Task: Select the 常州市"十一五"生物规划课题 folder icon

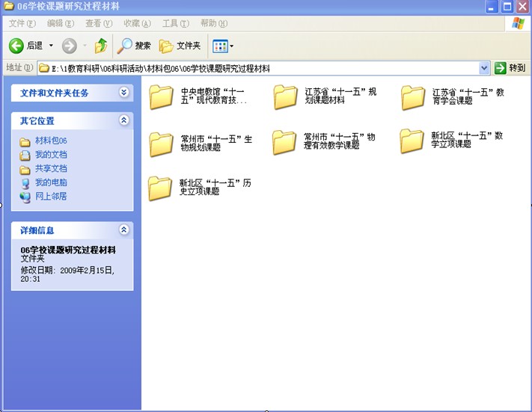Action: (161, 144)
